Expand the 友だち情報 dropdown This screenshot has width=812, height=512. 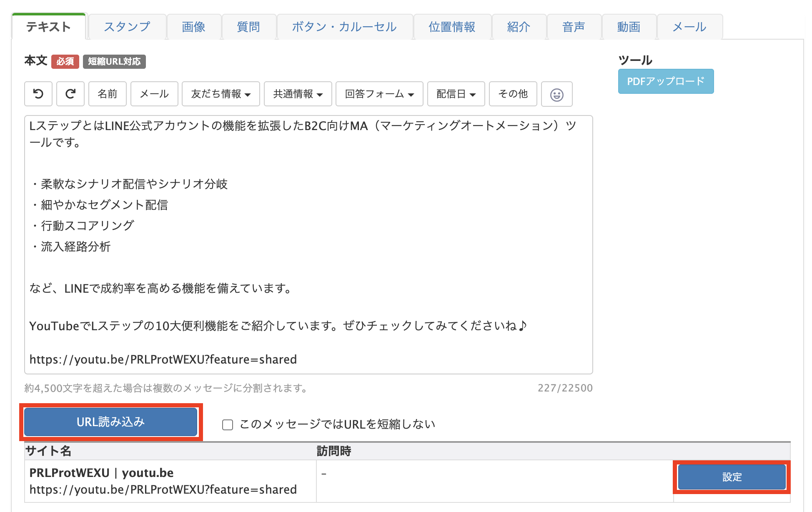click(221, 94)
